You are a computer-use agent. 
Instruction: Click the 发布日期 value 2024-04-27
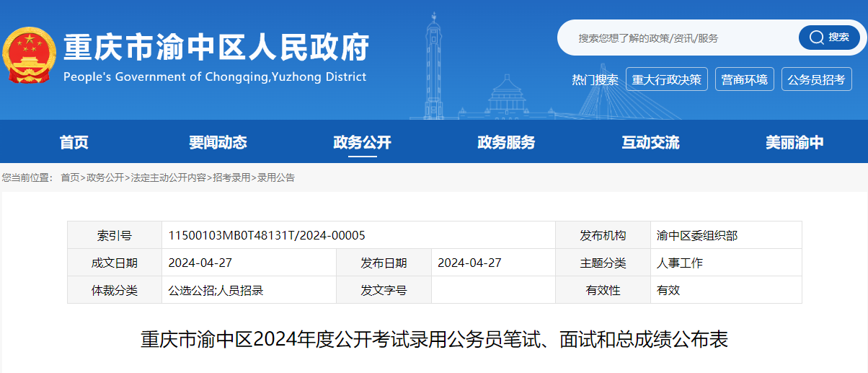[493, 263]
